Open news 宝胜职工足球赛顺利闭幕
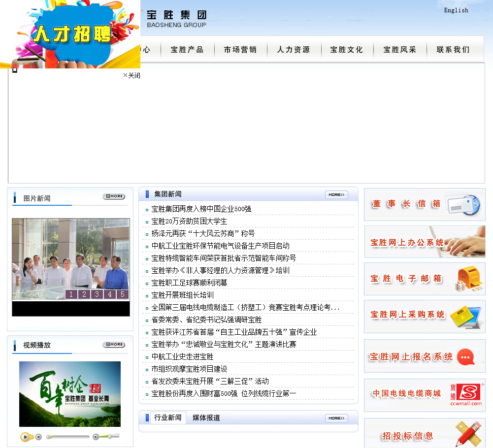 [x=189, y=283]
